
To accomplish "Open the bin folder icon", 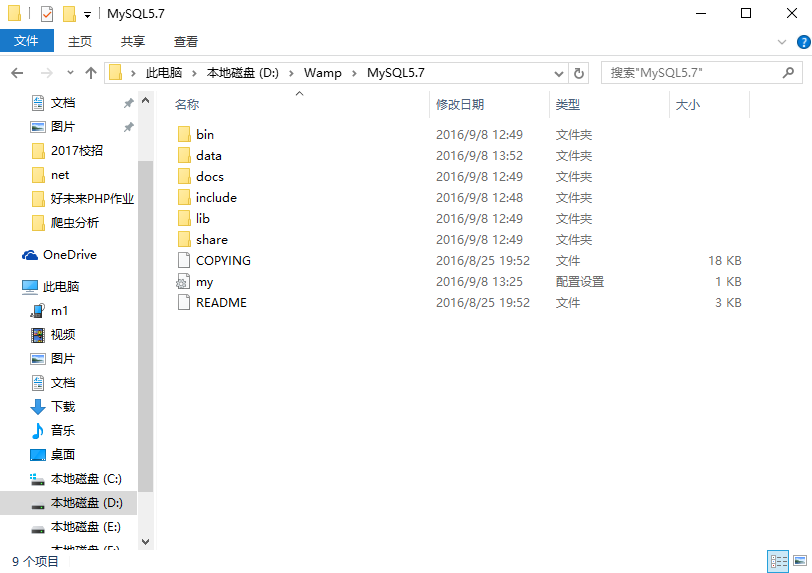I will click(x=184, y=135).
